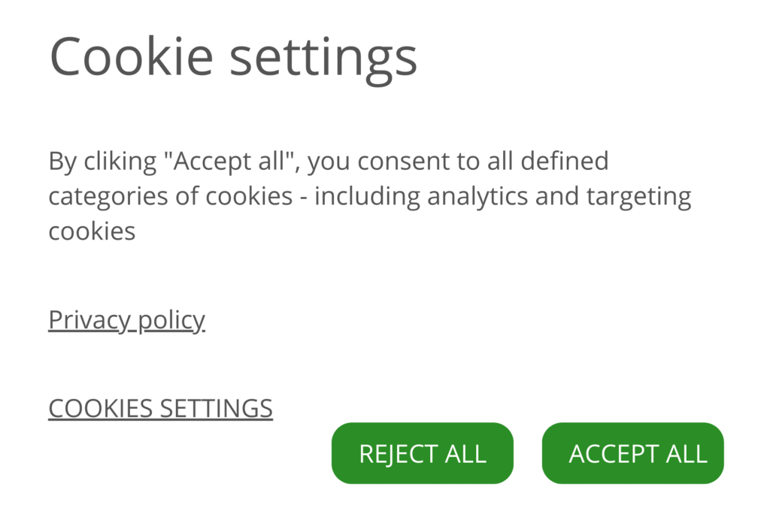Click "analytics and targeting" in the description
770x532 pixels.
pyautogui.click(x=559, y=196)
